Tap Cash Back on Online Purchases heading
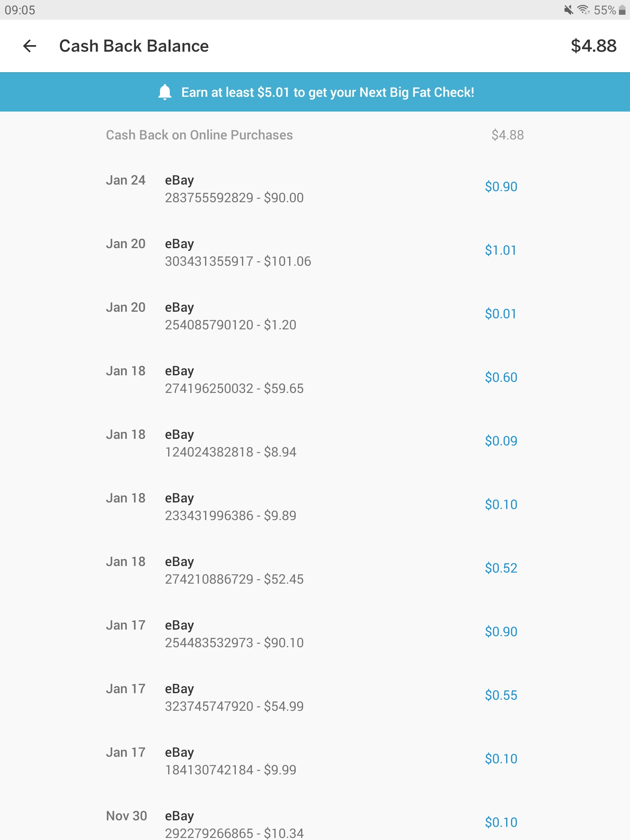This screenshot has height=840, width=630. (x=199, y=135)
